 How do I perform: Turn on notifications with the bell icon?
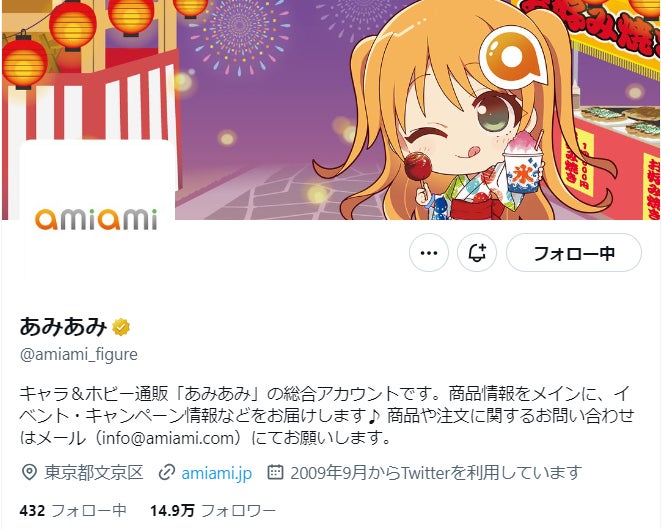click(x=477, y=253)
